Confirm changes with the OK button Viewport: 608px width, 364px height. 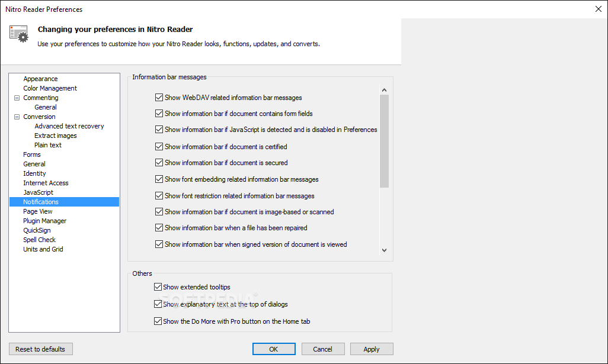click(274, 349)
